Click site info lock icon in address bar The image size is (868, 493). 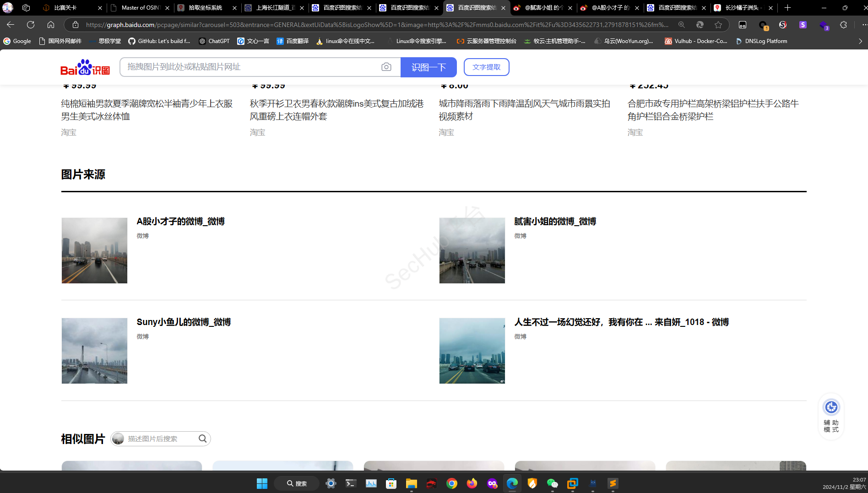pos(76,25)
